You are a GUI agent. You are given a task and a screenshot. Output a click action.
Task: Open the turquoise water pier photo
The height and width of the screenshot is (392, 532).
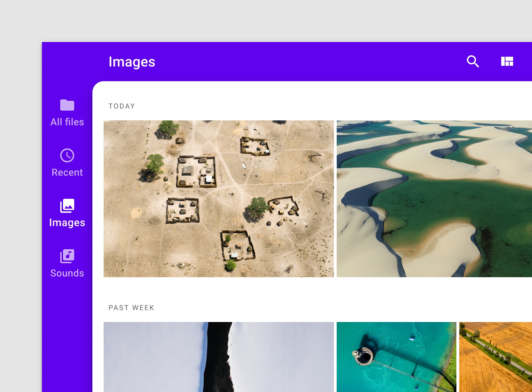[x=397, y=357]
